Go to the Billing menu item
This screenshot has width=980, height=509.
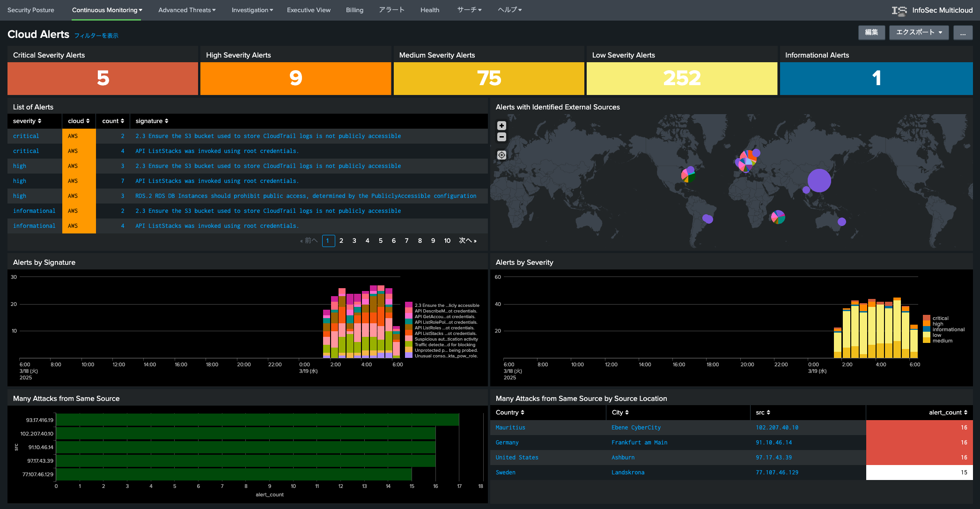pyautogui.click(x=354, y=10)
